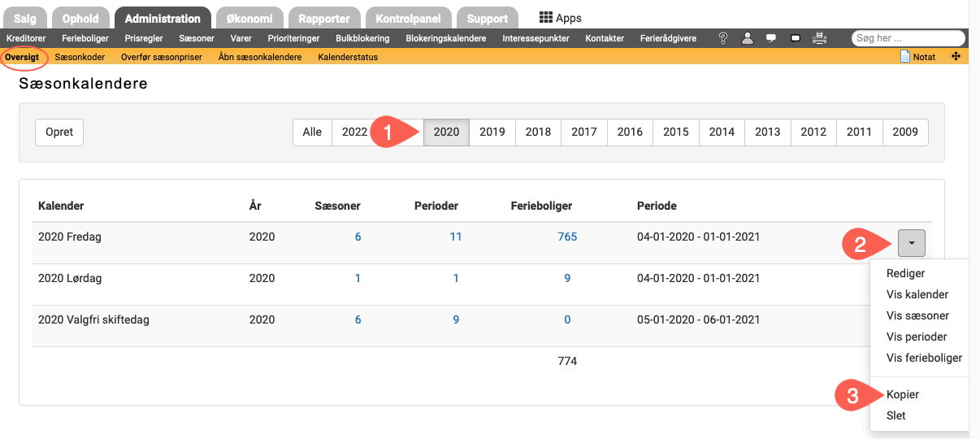Click the white speech bubble icon
Viewport: 980px width, 439px height.
pyautogui.click(x=771, y=38)
